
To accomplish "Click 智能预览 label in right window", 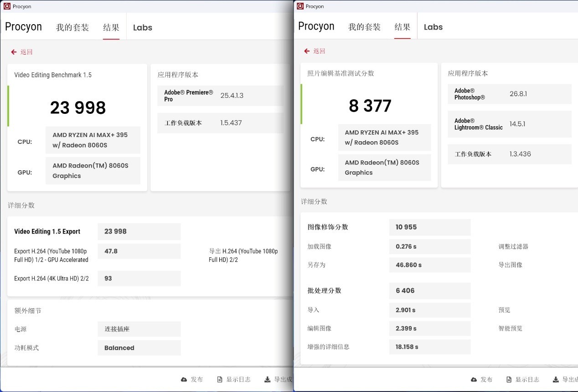I will click(511, 328).
